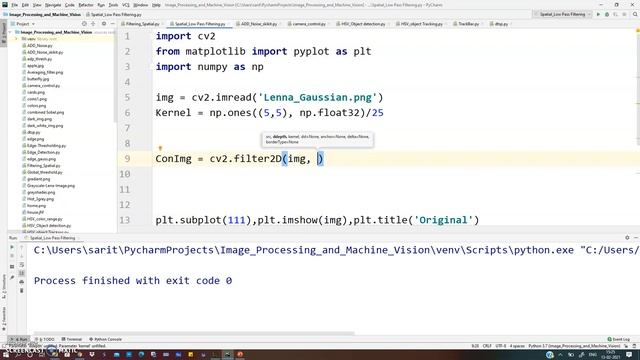The width and height of the screenshot is (640, 360).
Task: Click the locate/scroll-from-source target icon
Action: [84, 24]
